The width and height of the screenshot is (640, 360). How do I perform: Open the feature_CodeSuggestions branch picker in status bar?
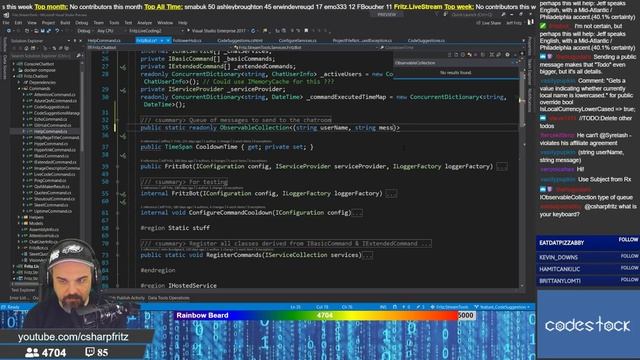pos(502,307)
